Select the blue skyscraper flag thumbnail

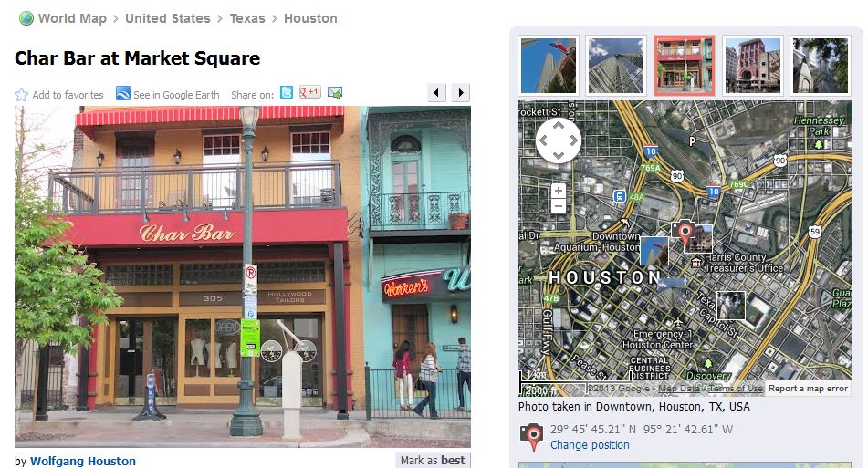click(x=549, y=66)
